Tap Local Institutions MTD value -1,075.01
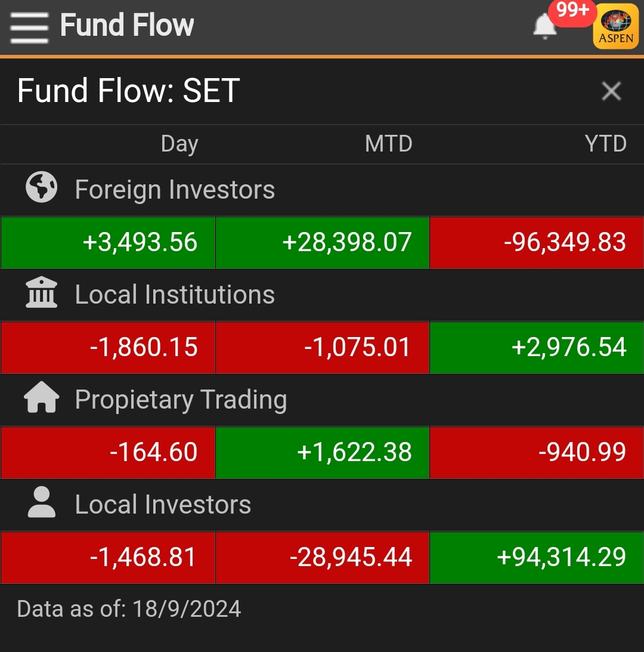Viewport: 644px width, 652px height. click(322, 347)
